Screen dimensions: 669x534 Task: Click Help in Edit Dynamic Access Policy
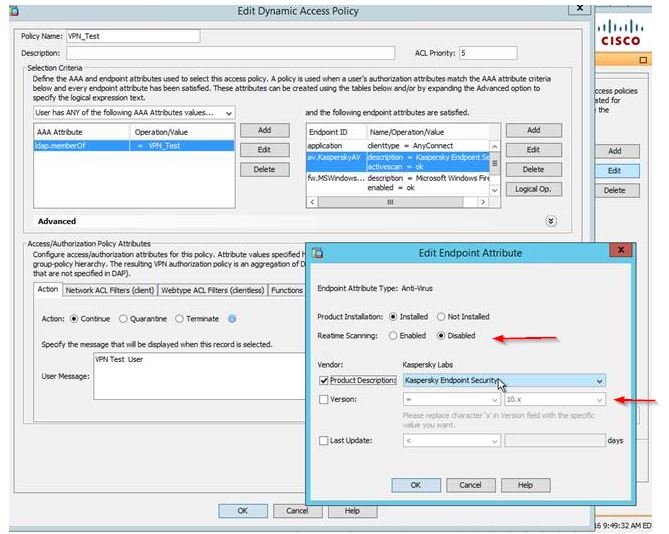[x=352, y=511]
